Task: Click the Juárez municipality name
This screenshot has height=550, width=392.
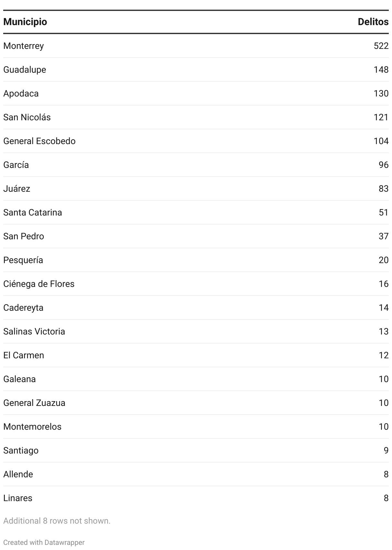Action: point(17,189)
